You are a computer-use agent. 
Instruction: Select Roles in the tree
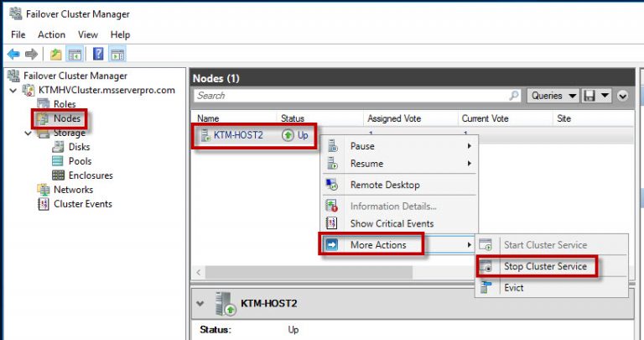[x=65, y=104]
